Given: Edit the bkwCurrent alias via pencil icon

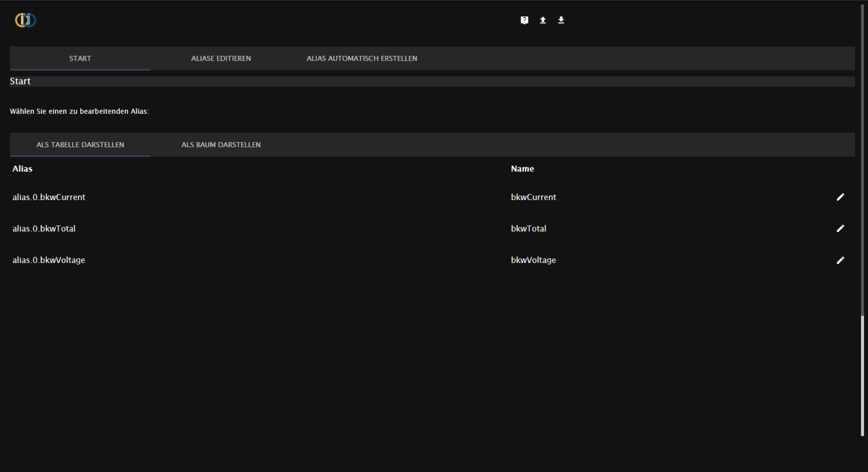Looking at the screenshot, I should click(841, 197).
